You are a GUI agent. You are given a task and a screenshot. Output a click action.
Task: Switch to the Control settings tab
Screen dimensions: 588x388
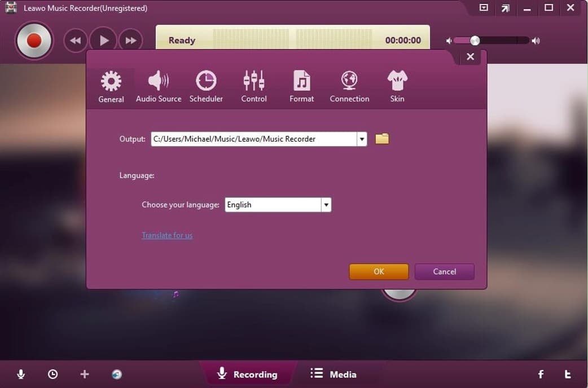click(254, 87)
